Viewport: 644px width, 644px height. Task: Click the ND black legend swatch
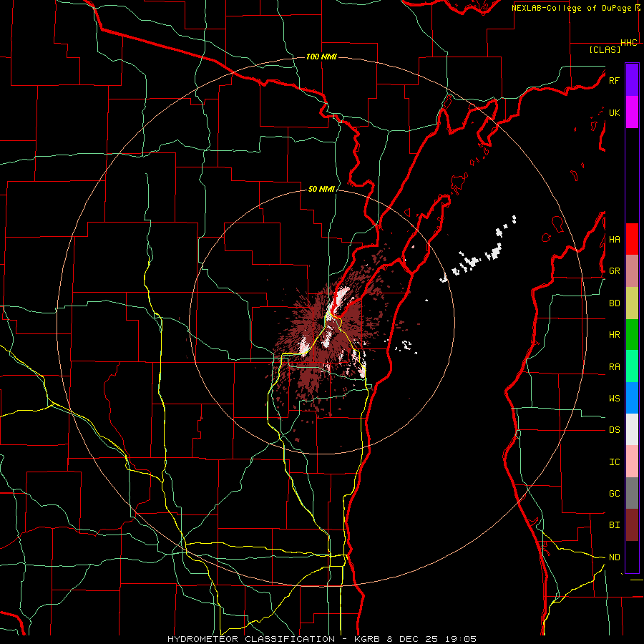click(x=632, y=557)
